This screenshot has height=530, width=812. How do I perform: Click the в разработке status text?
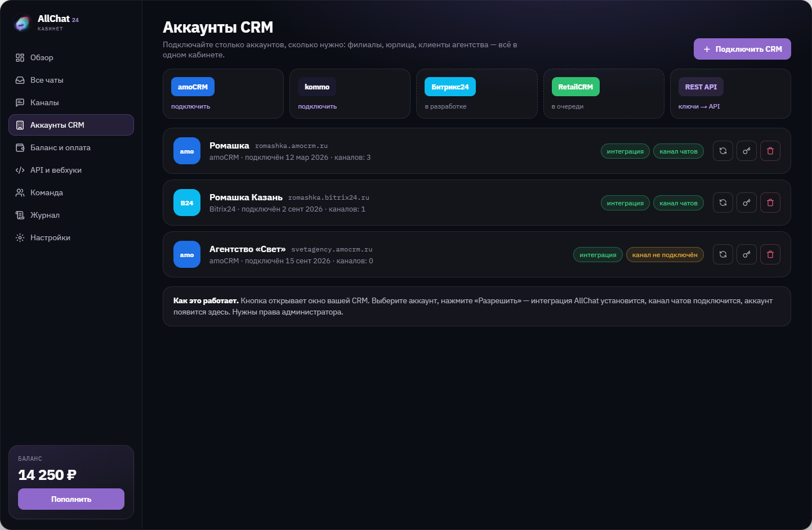tap(445, 106)
